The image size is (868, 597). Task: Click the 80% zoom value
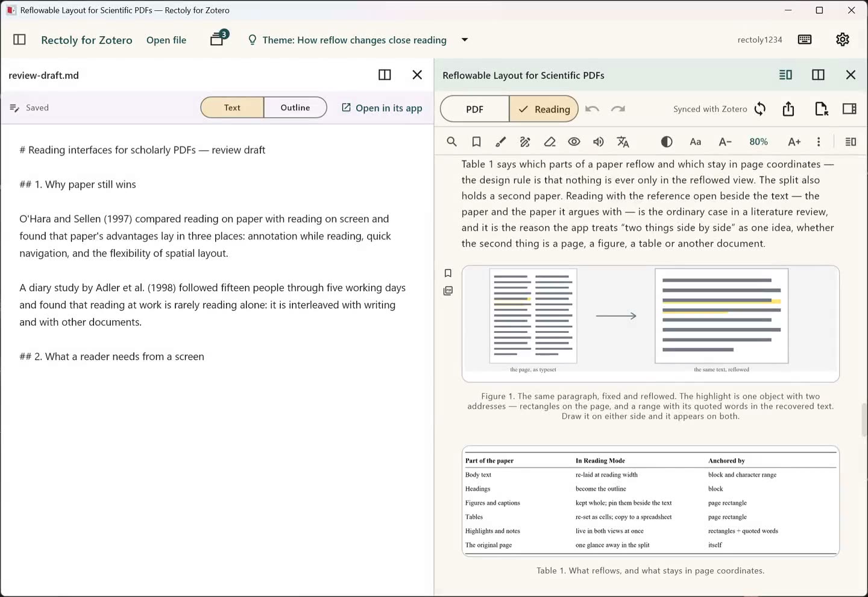click(759, 142)
